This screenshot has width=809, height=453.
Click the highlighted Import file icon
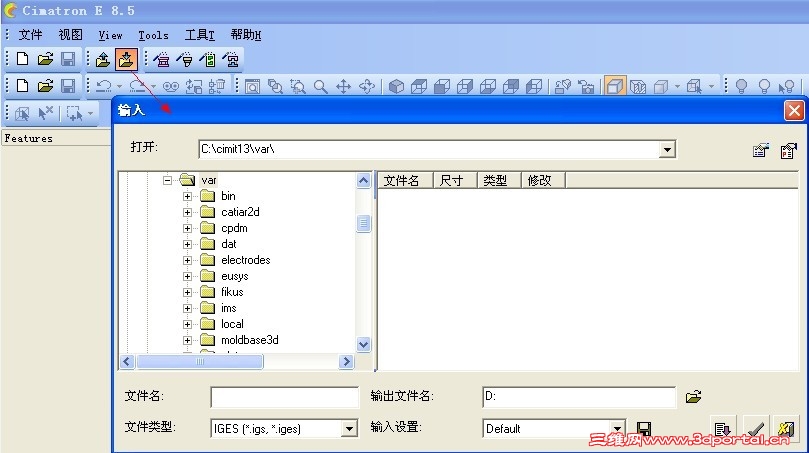pos(126,59)
